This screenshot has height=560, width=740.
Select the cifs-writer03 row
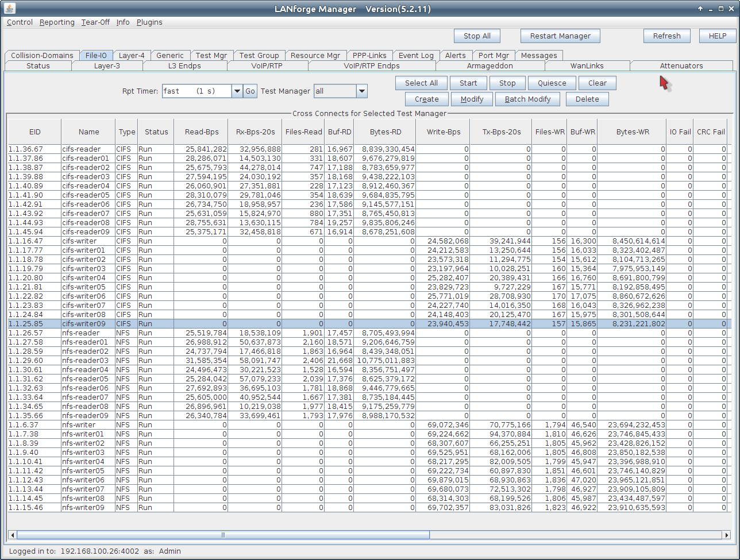click(x=368, y=269)
